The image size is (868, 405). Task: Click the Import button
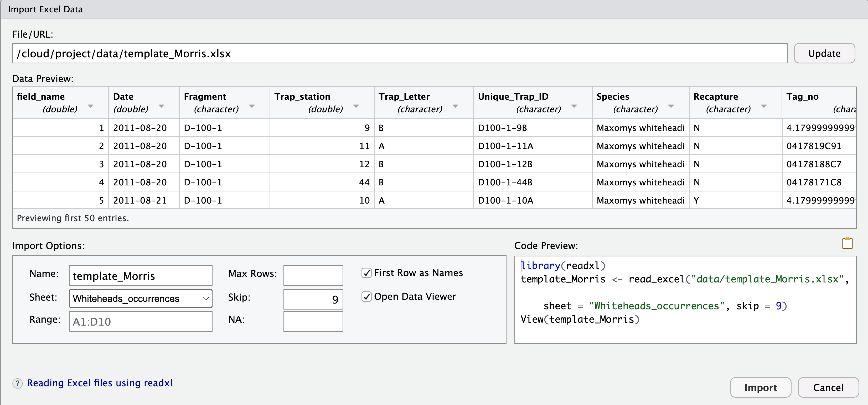pyautogui.click(x=760, y=387)
